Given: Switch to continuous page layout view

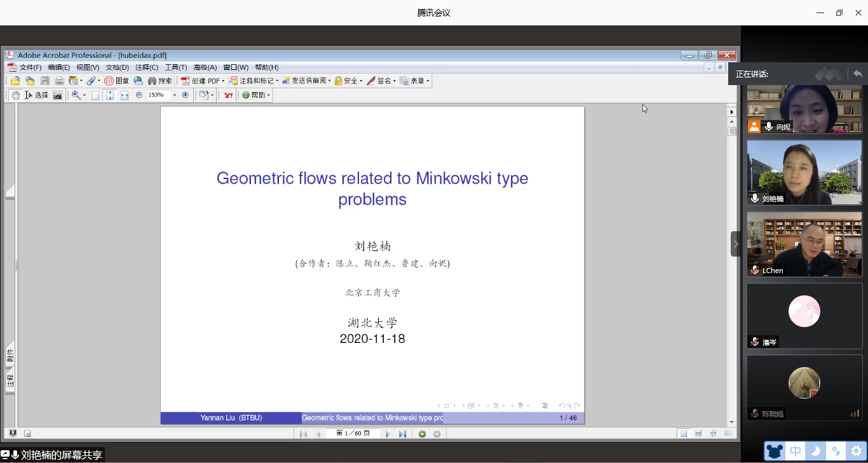Looking at the screenshot, I should tap(698, 434).
